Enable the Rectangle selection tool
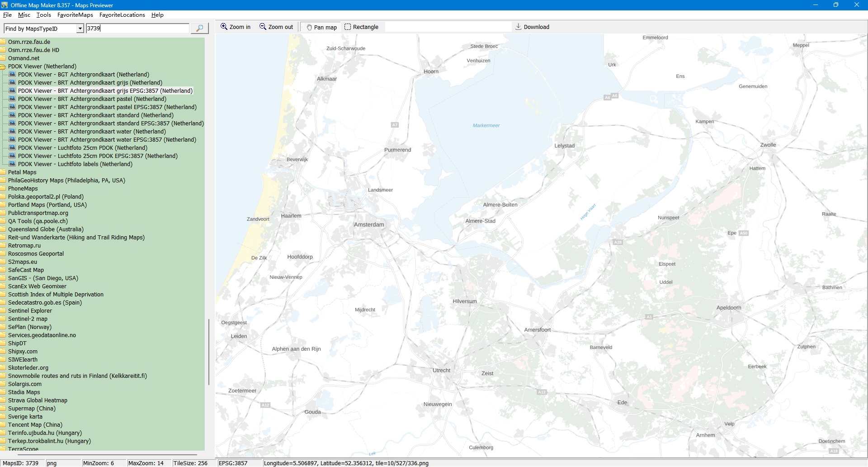This screenshot has width=868, height=467. coord(361,27)
